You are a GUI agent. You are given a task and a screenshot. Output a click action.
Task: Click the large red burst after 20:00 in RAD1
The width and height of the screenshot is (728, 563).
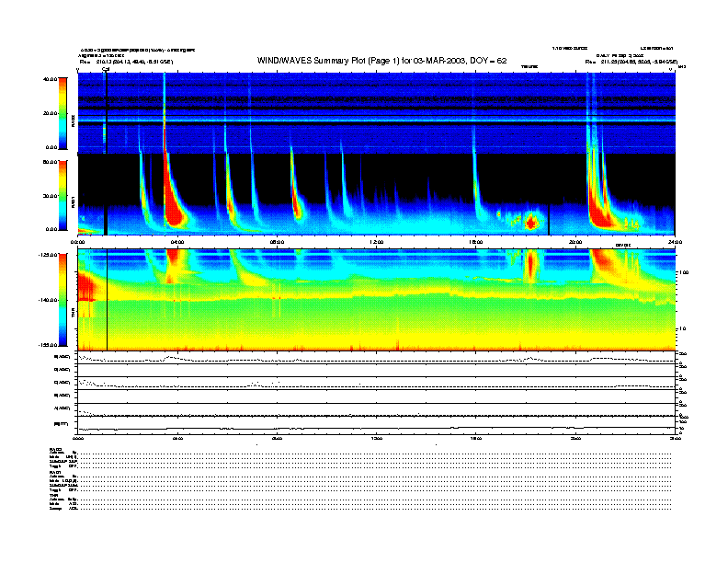[601, 212]
